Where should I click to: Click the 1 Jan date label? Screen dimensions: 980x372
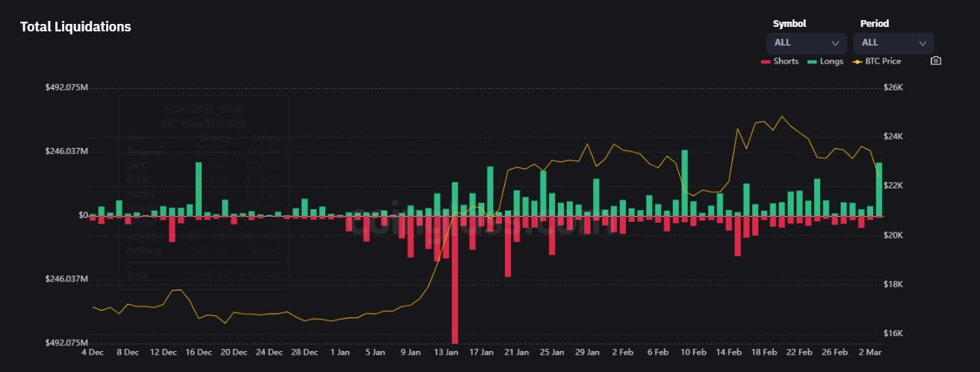[340, 351]
